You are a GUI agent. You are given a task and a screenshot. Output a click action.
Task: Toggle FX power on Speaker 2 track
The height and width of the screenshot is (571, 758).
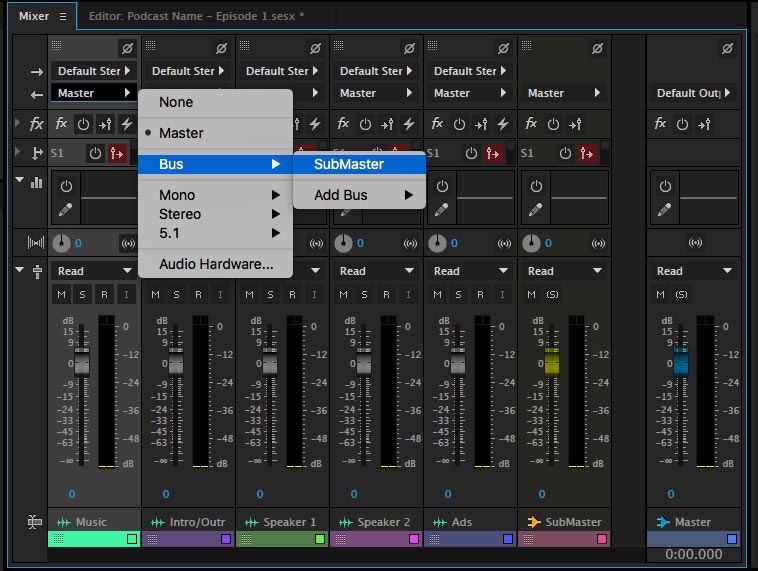(x=365, y=124)
